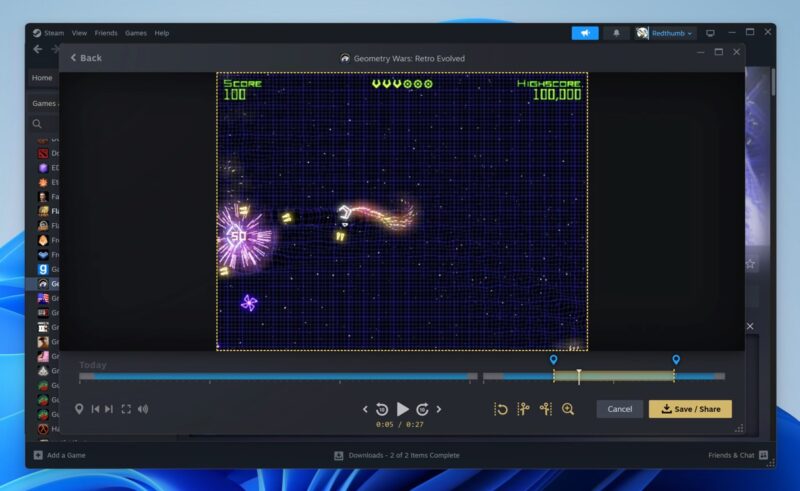Image resolution: width=800 pixels, height=491 pixels.
Task: Open Friends & Chat
Action: click(738, 455)
